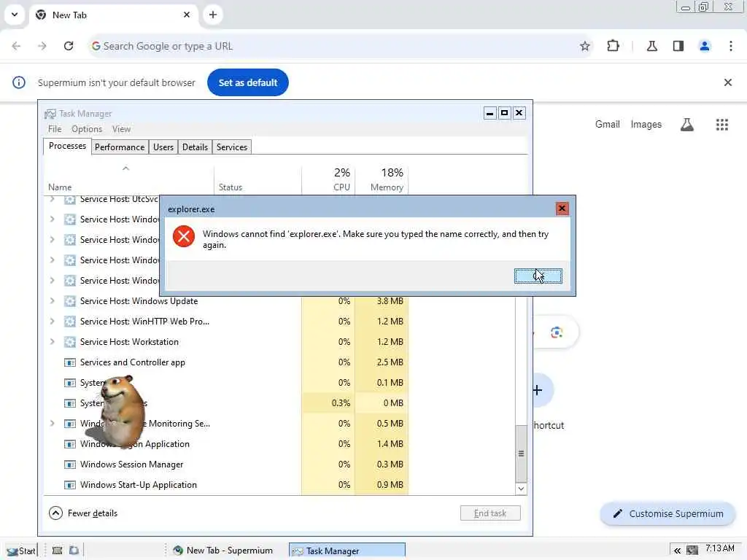Click the process list scrollbar thumb

point(521,454)
